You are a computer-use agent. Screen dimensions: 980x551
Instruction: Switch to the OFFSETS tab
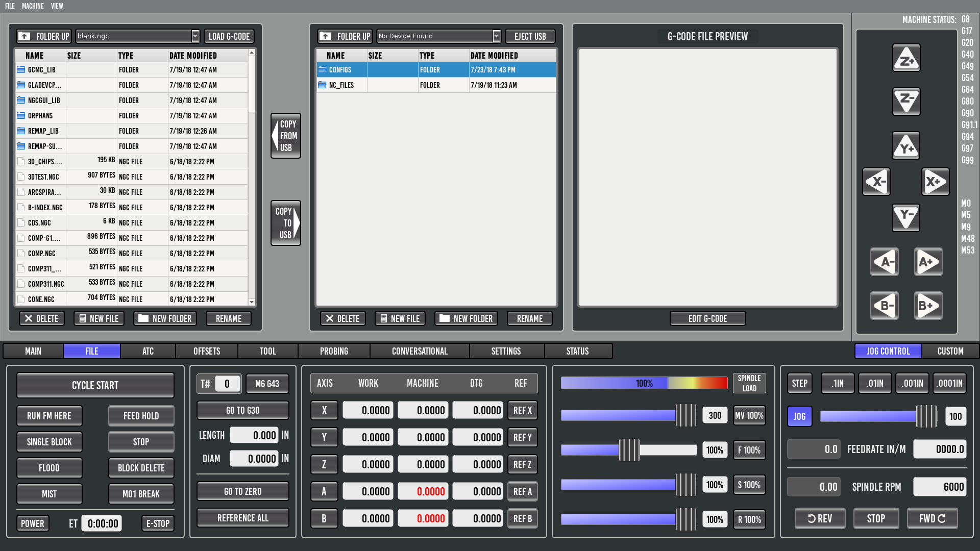coord(207,351)
